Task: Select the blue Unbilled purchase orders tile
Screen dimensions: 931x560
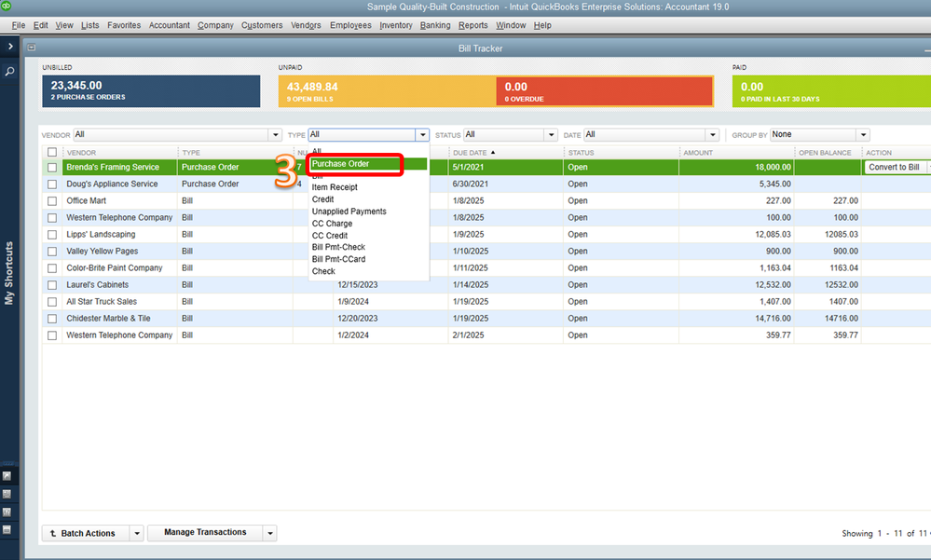Action: point(151,91)
